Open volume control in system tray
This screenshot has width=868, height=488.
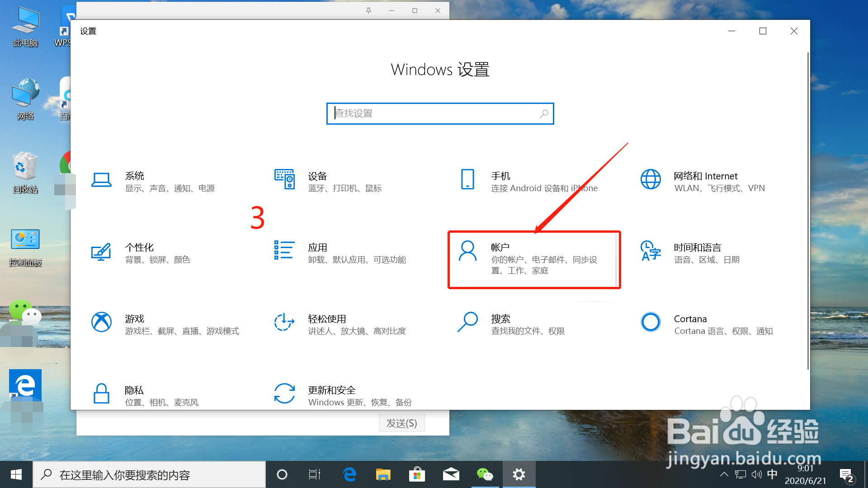tap(756, 474)
